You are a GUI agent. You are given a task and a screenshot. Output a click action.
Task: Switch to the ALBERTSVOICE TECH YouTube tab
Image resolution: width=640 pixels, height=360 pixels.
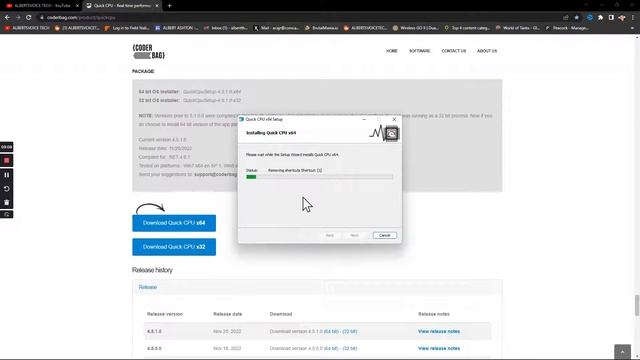pos(41,6)
